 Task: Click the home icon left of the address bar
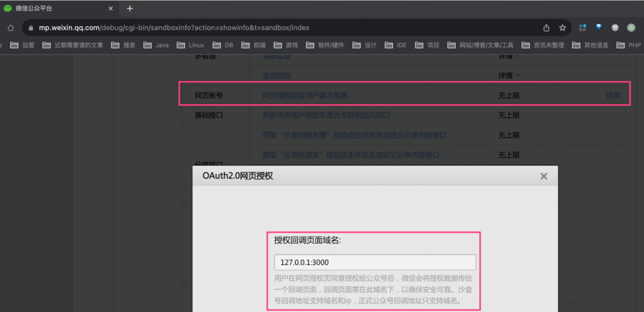[10, 28]
